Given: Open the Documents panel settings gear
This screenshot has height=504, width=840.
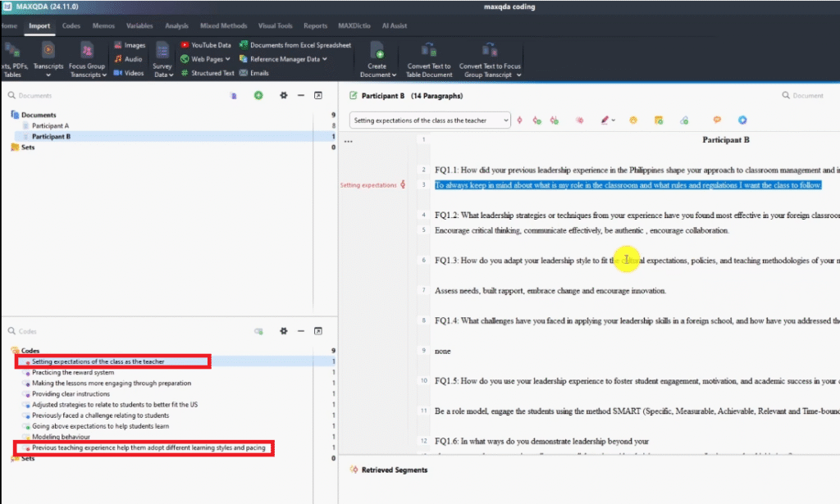Looking at the screenshot, I should (284, 96).
